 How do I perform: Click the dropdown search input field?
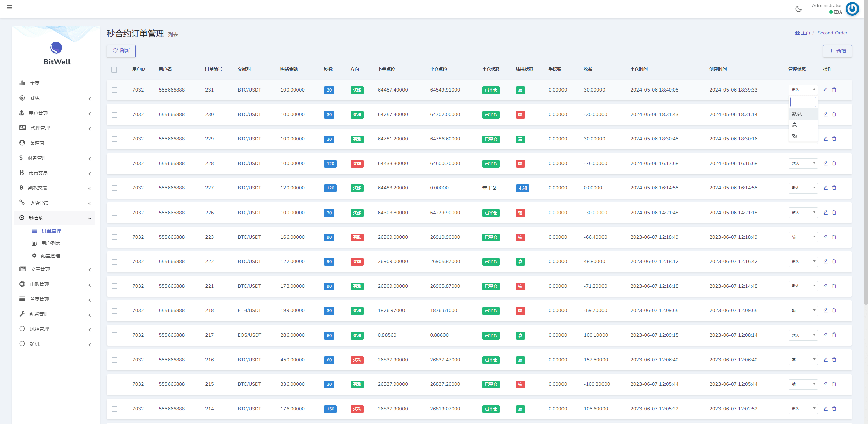click(803, 102)
